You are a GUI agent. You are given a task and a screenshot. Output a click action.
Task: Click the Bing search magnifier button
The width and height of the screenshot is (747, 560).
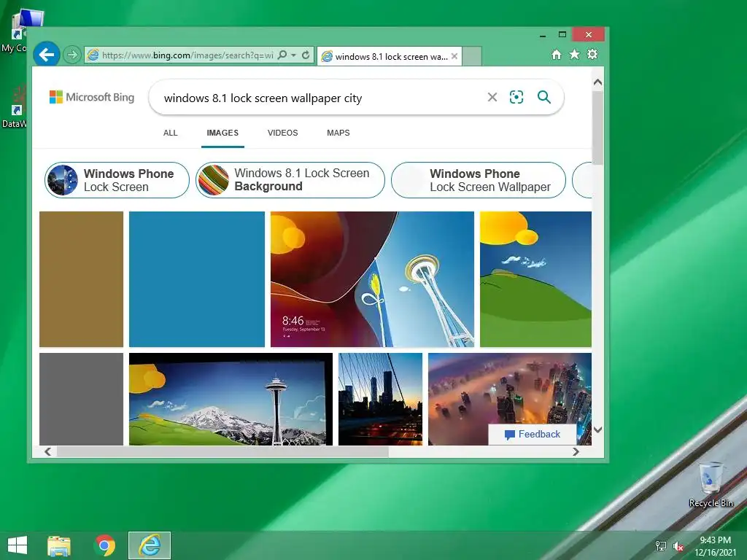[544, 97]
